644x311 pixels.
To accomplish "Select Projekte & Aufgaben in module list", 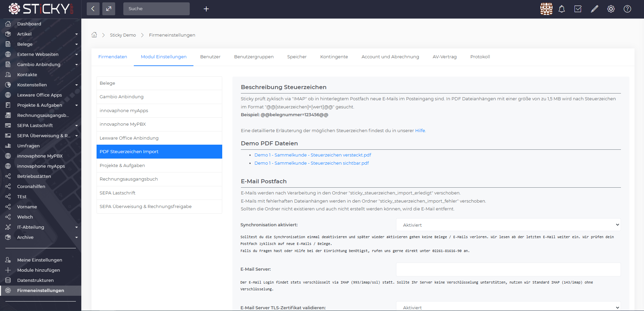I will (159, 165).
